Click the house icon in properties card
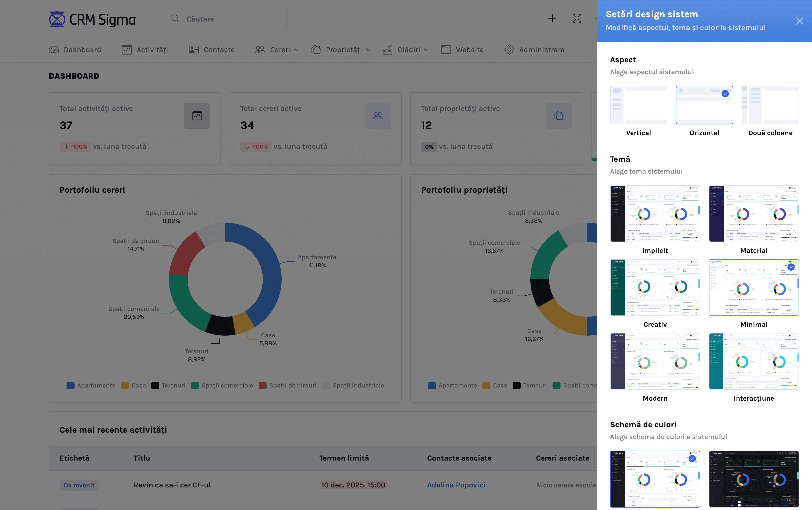 pos(559,116)
